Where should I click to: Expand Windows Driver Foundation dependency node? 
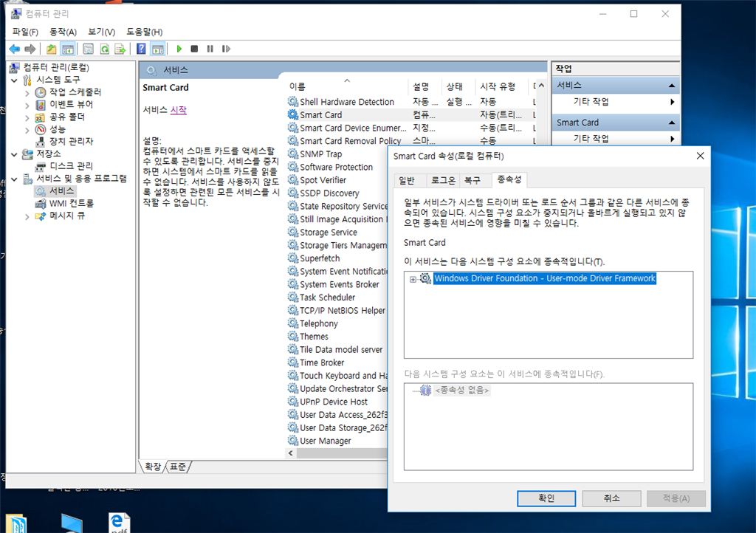click(413, 279)
